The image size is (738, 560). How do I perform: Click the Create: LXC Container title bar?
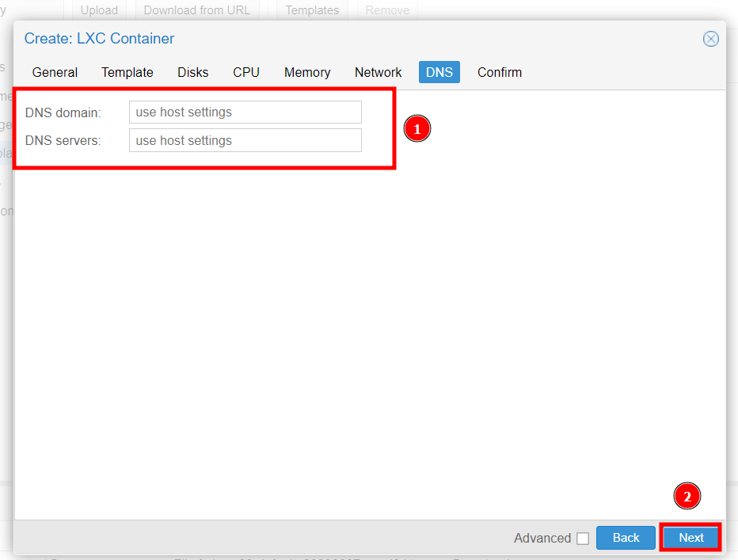(356, 39)
